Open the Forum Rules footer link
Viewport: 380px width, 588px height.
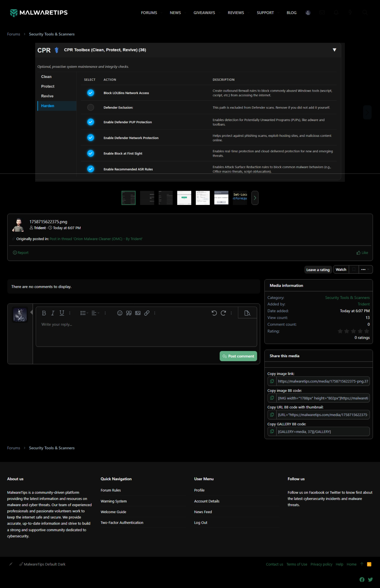(x=111, y=490)
